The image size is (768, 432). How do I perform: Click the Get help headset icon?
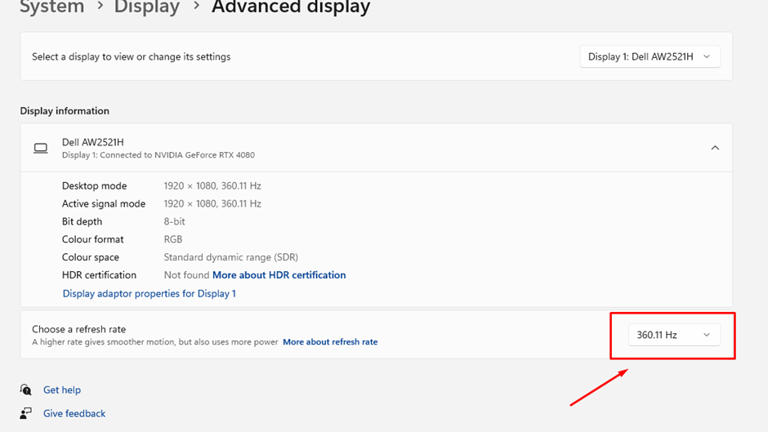(26, 390)
